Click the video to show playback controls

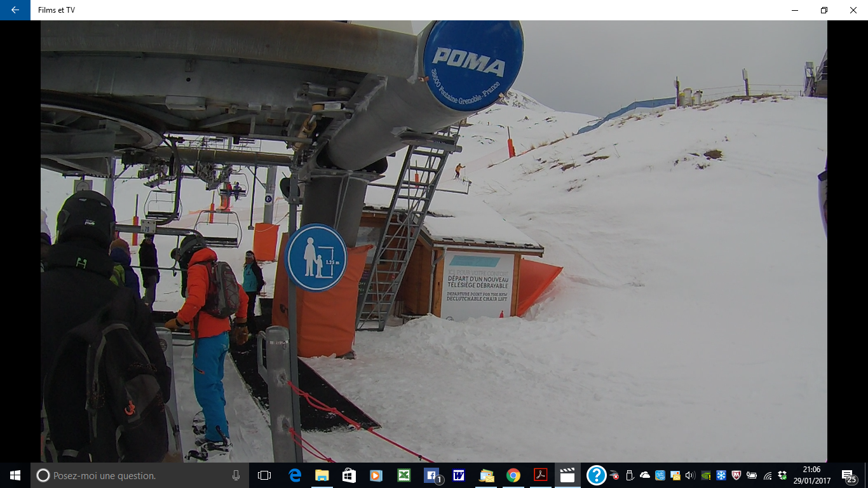pos(433,241)
